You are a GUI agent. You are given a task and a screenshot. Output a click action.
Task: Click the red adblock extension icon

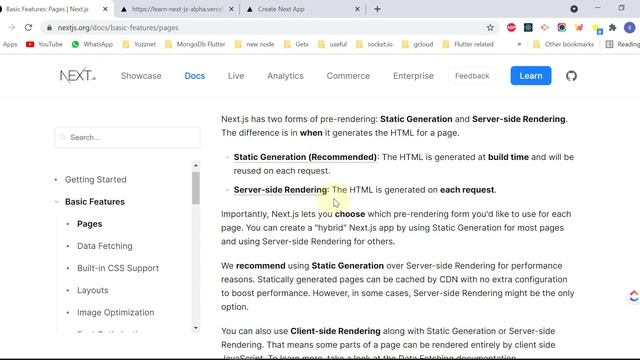pos(511,28)
